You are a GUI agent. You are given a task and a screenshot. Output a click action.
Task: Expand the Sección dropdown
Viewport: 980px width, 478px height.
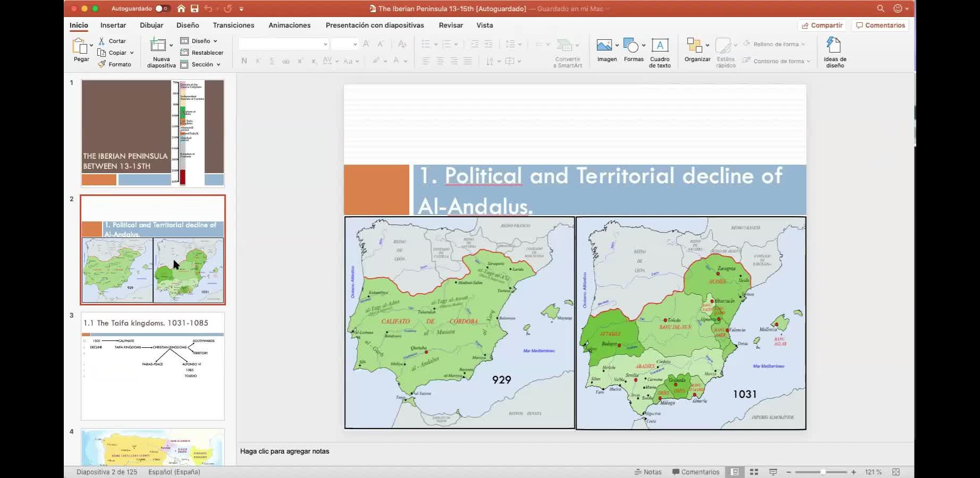pos(218,64)
